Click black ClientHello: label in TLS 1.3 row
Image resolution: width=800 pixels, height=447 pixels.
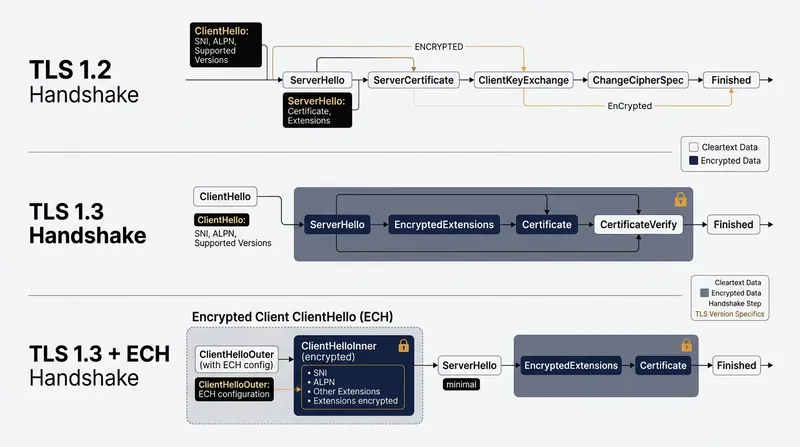coord(221,220)
